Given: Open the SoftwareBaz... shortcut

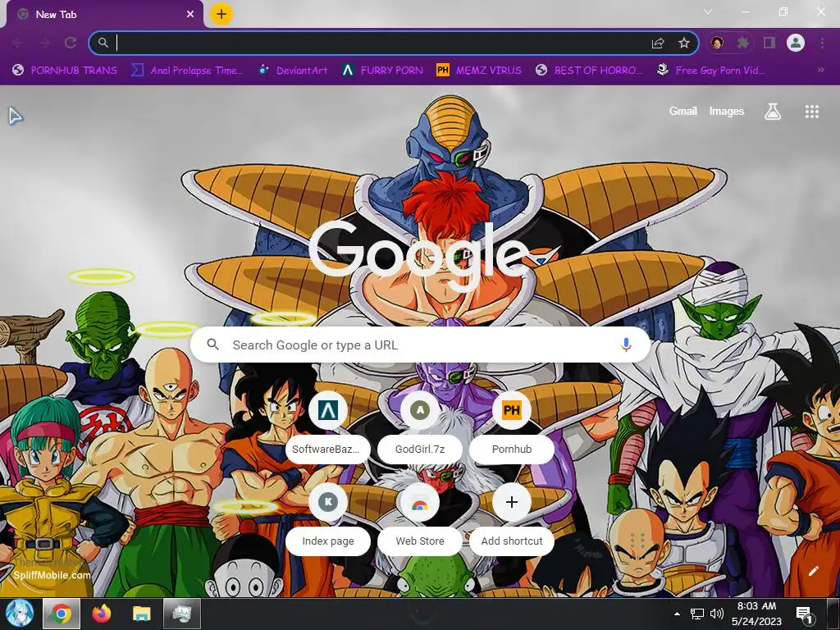Looking at the screenshot, I should tap(328, 427).
